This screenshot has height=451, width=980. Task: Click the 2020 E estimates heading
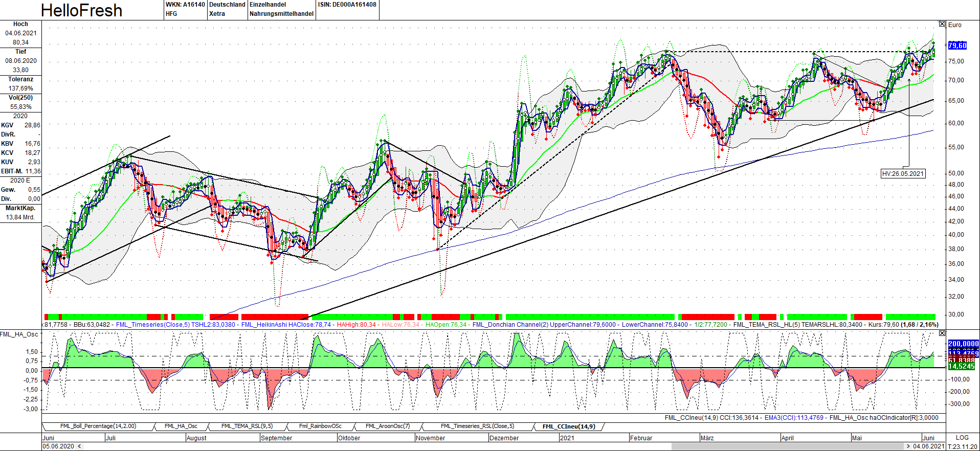pyautogui.click(x=20, y=181)
